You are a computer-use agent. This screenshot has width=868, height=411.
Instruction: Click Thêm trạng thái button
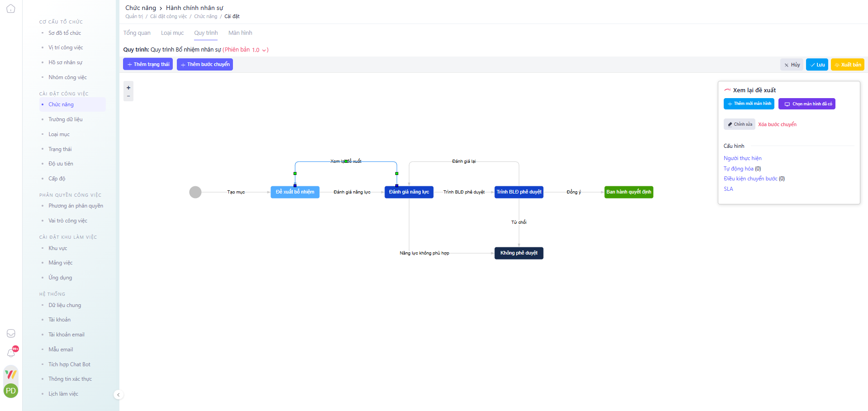pyautogui.click(x=148, y=64)
